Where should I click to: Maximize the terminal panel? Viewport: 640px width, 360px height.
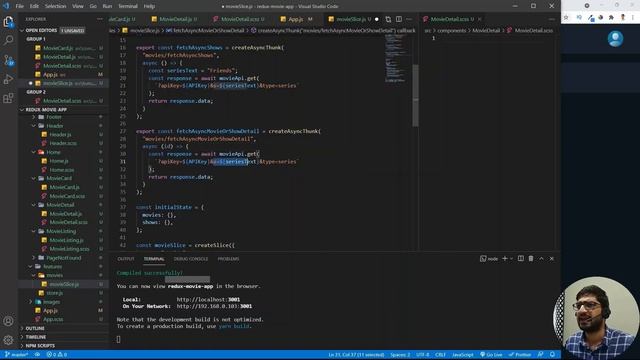click(x=542, y=258)
